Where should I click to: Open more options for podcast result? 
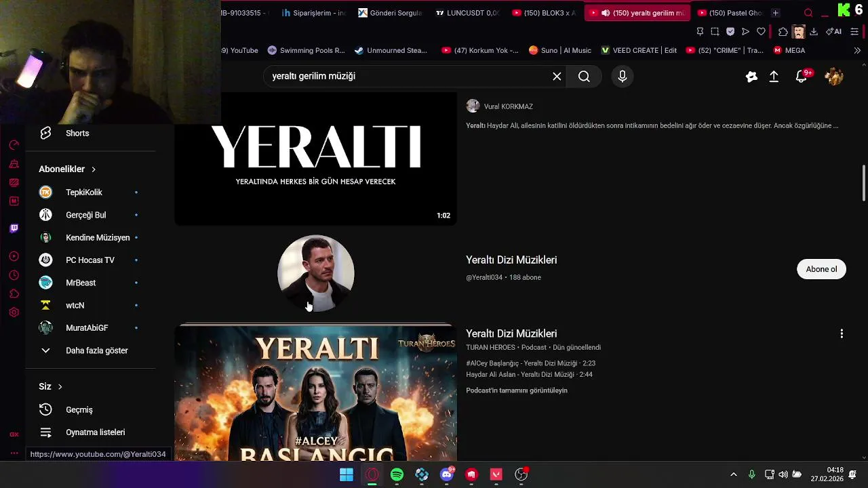[842, 333]
